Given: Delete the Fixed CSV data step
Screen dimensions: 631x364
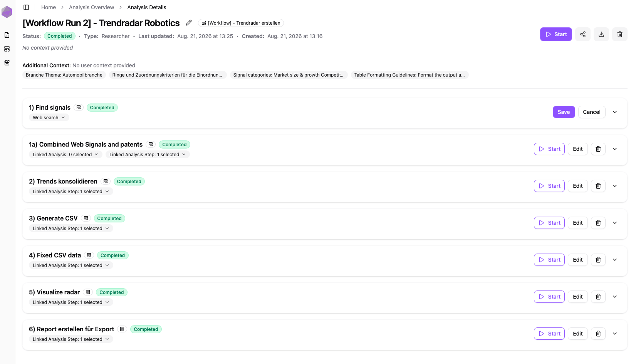Looking at the screenshot, I should point(598,260).
